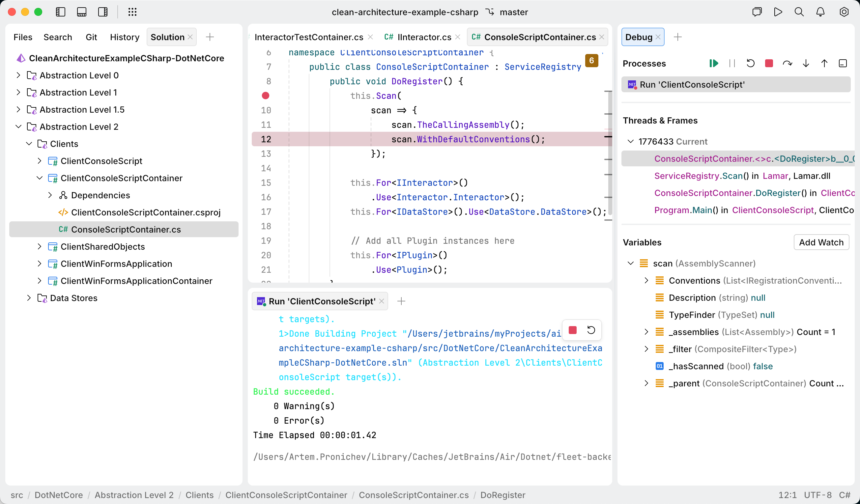860x504 pixels.
Task: Stop the debug session
Action: tap(768, 63)
